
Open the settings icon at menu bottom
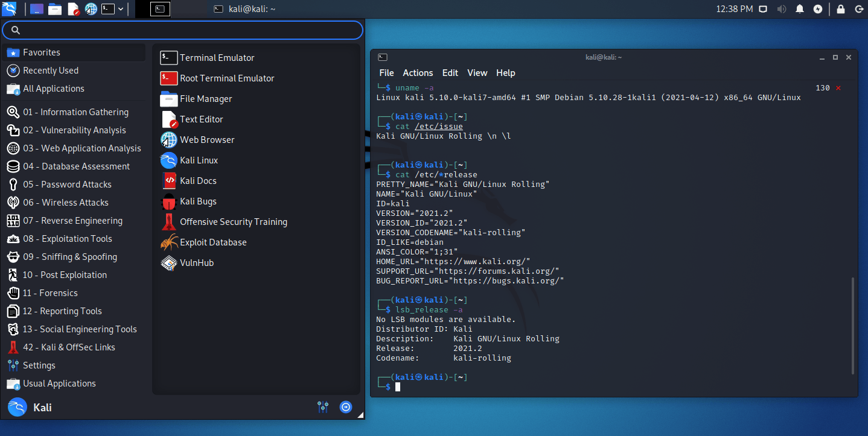323,407
